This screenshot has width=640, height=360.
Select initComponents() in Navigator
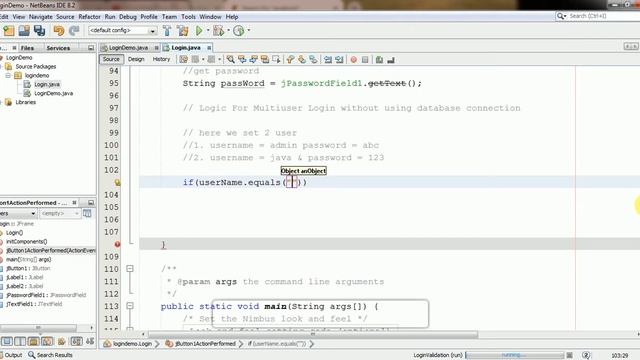26,242
